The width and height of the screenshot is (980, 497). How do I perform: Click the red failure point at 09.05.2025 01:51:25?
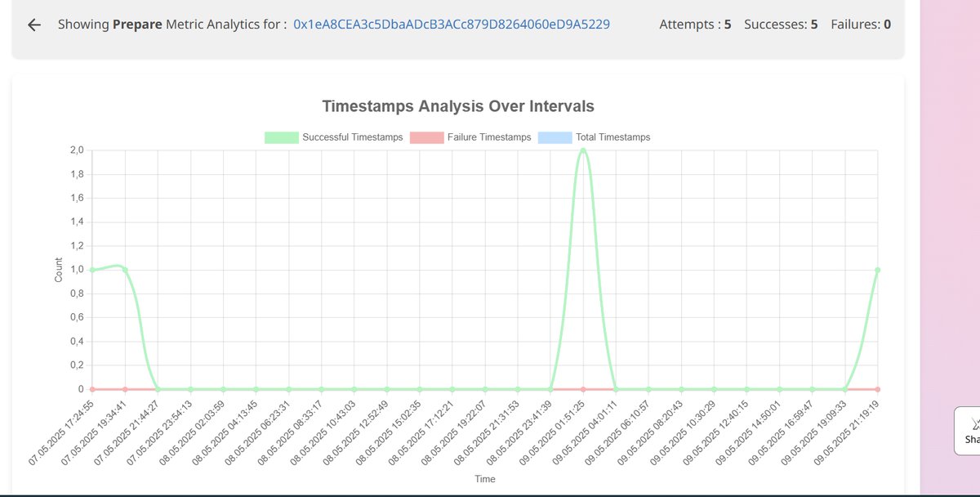pos(583,389)
